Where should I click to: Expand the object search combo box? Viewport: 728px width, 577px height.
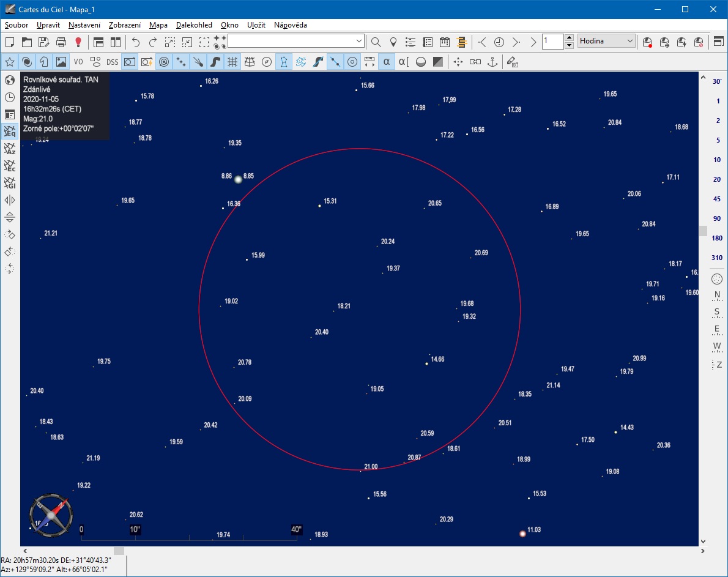359,42
